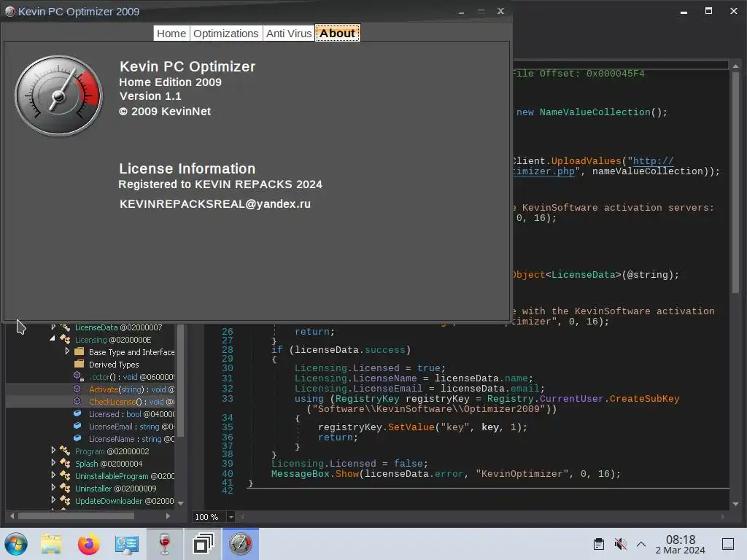Select LicenseEmail : string field
This screenshot has width=747, height=560.
(131, 427)
